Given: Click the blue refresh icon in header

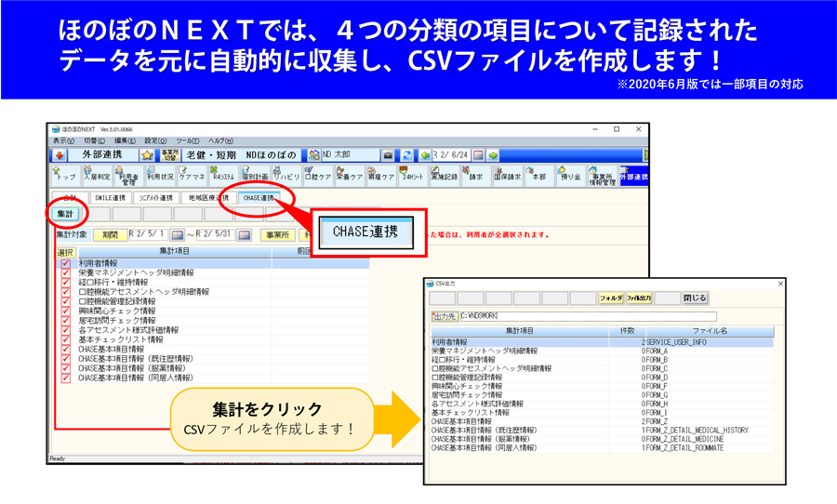Looking at the screenshot, I should click(x=406, y=155).
